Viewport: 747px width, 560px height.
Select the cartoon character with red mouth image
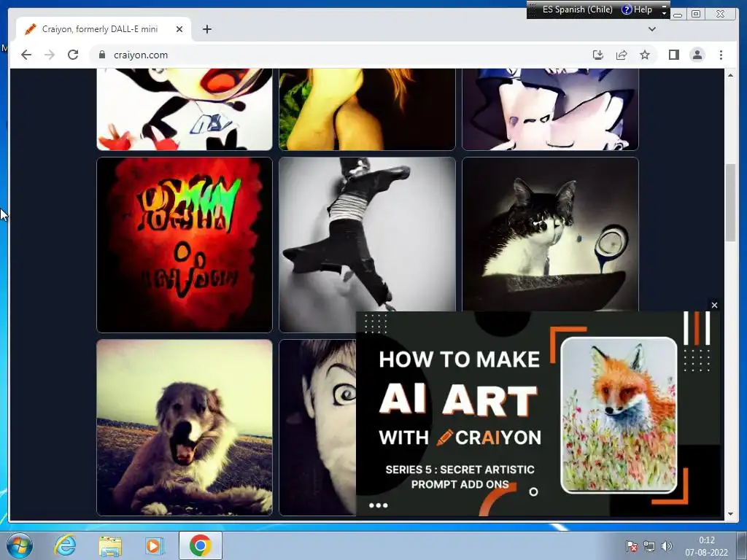click(x=185, y=109)
